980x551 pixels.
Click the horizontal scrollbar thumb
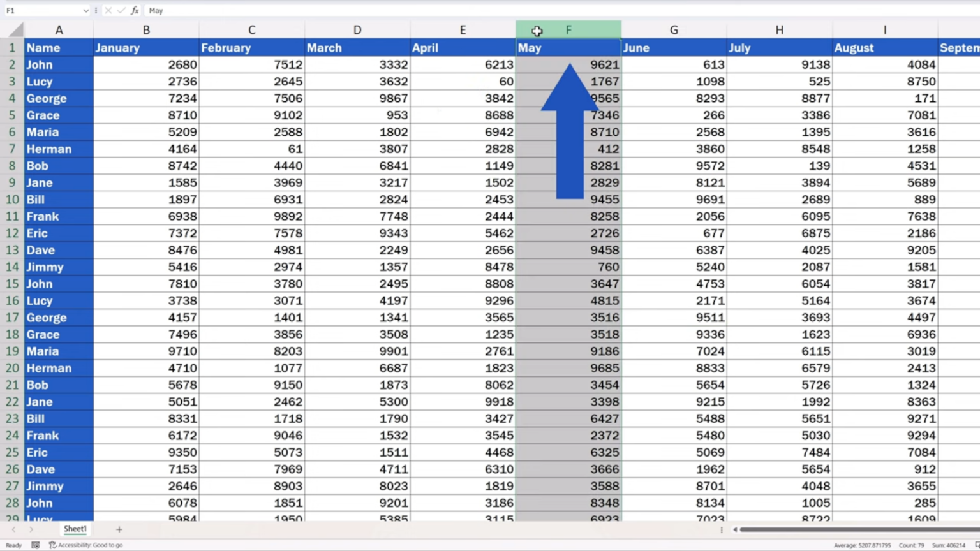(855, 529)
